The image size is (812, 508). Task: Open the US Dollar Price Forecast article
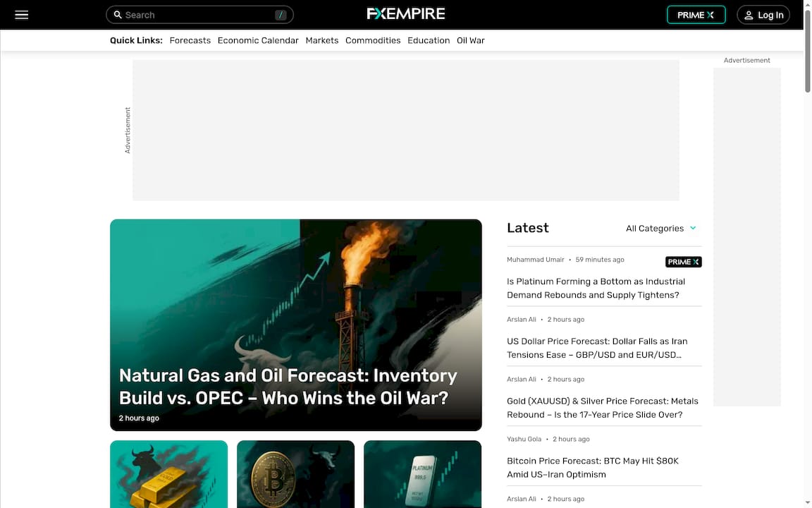[x=602, y=348]
